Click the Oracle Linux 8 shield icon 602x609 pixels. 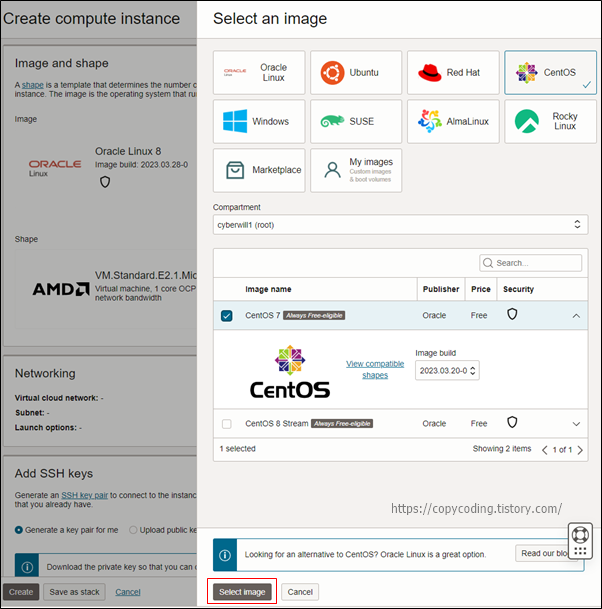tap(105, 182)
